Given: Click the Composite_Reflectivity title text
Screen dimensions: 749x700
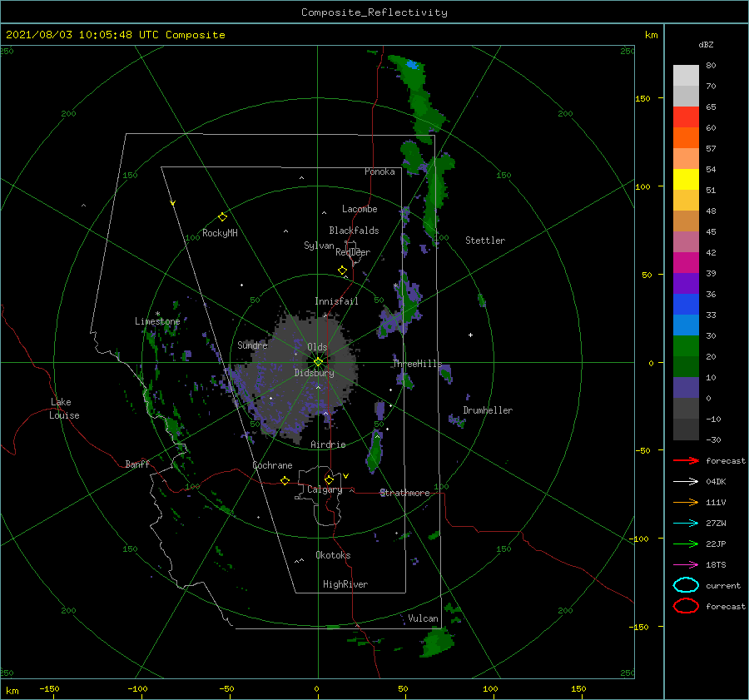Looking at the screenshot, I should (374, 12).
